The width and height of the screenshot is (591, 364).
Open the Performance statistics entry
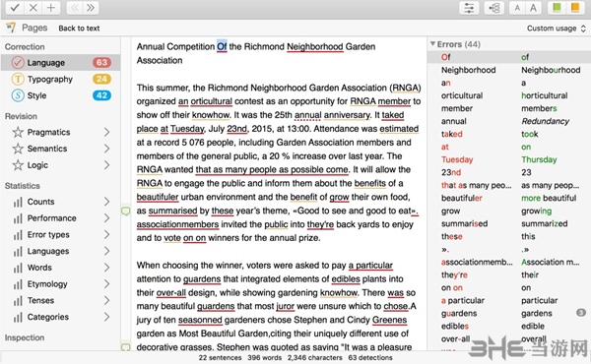click(x=60, y=218)
